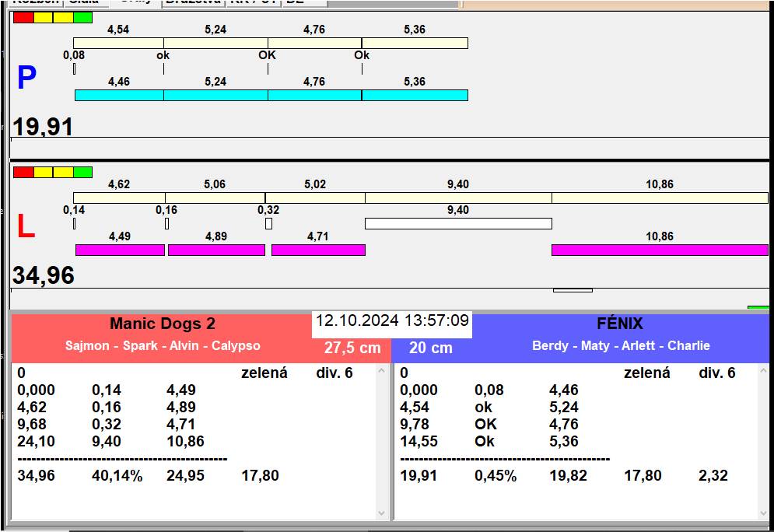Click the large 34,96 total time
This screenshot has width=774, height=532.
coord(44,275)
